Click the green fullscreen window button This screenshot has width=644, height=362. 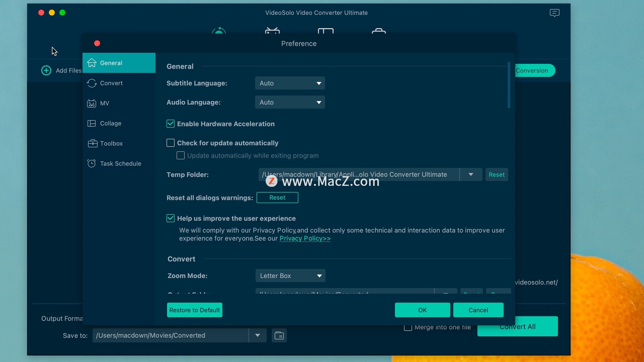[x=62, y=13]
